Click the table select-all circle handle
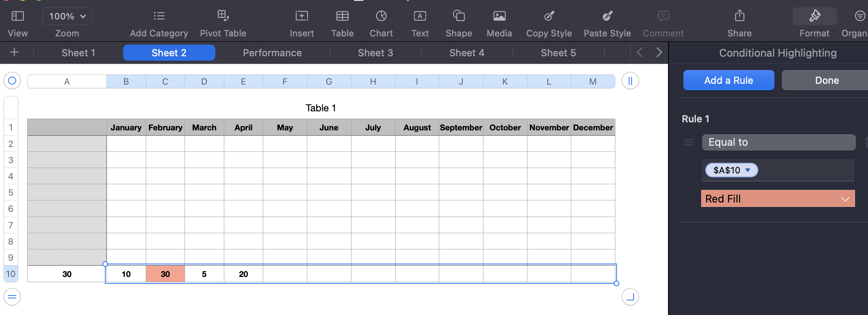868x315 pixels. click(12, 81)
